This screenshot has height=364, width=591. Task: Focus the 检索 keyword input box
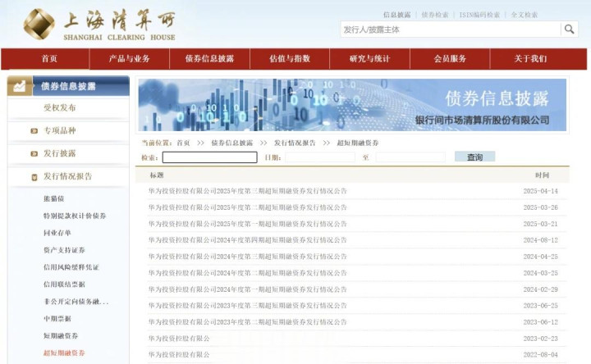pyautogui.click(x=210, y=157)
